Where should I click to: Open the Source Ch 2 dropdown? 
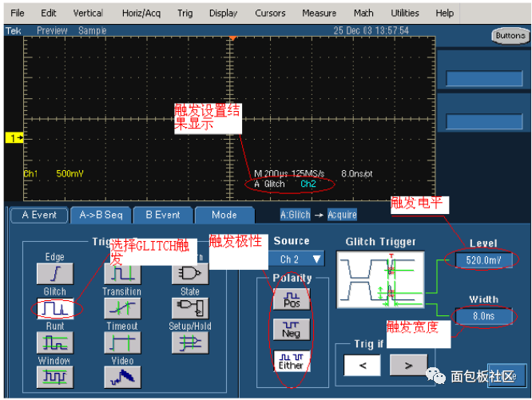[x=297, y=259]
